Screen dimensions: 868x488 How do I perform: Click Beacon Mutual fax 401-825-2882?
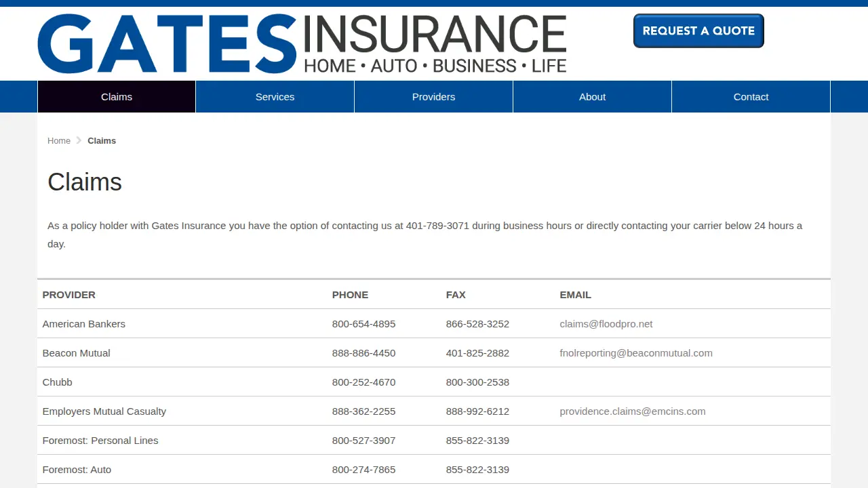tap(477, 353)
